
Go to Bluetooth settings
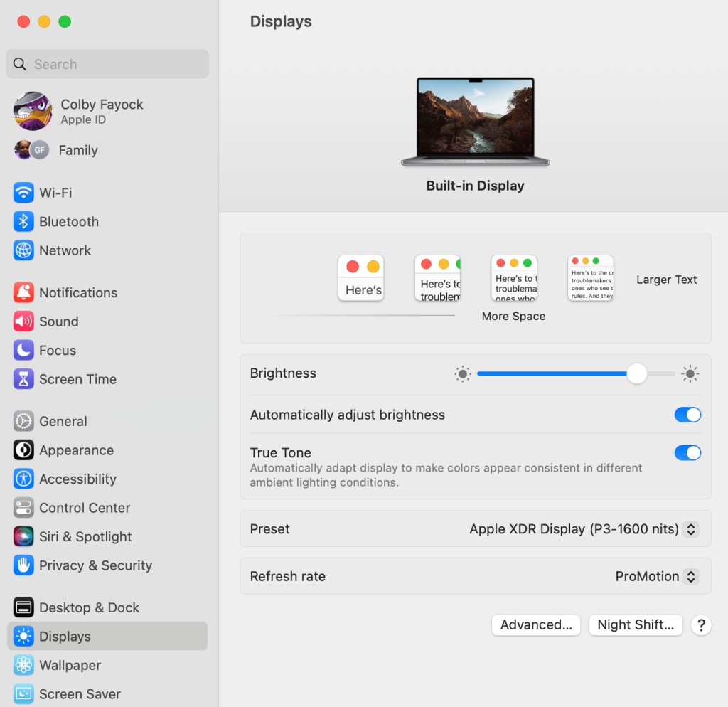click(107, 221)
